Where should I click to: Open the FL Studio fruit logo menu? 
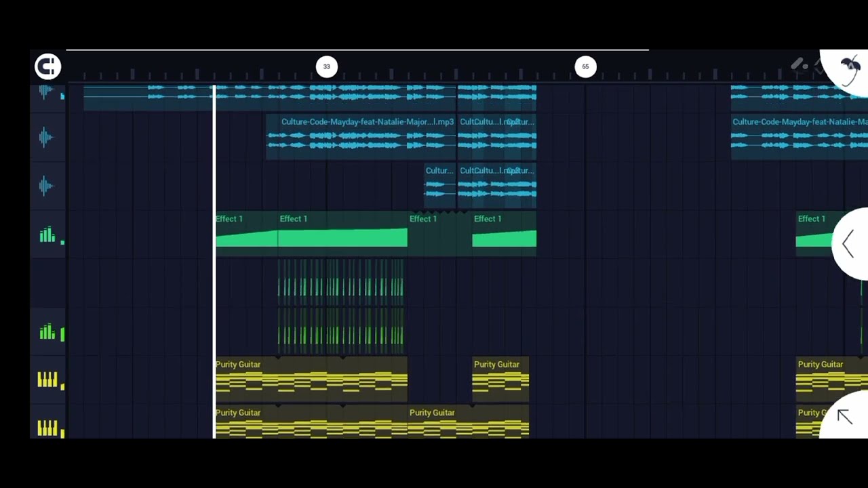click(x=848, y=68)
